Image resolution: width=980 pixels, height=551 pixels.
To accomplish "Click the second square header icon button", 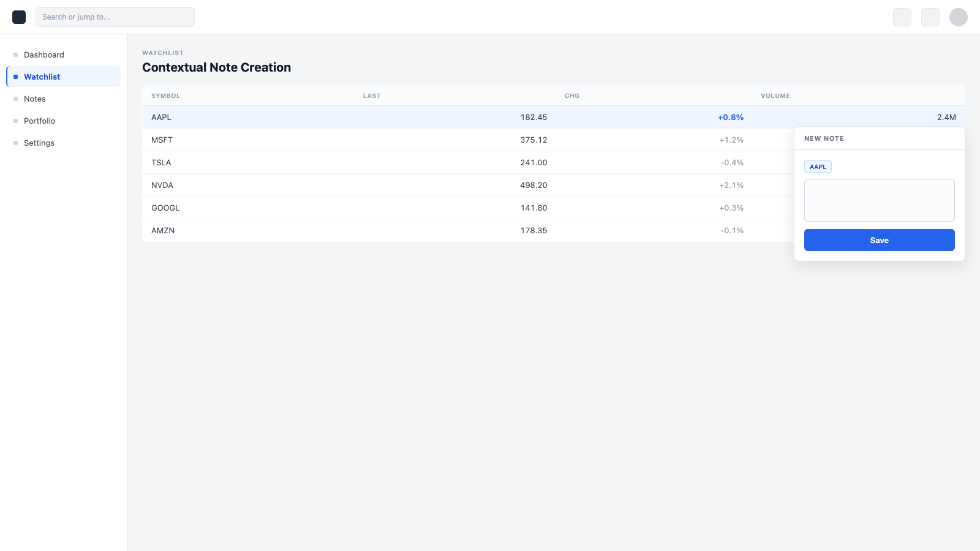I will pos(930,17).
